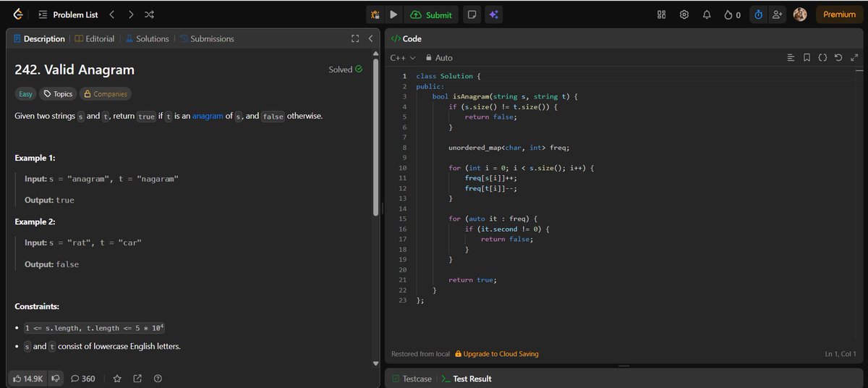Switch to the Solutions tab
Screen dimensions: 868x388
(x=147, y=38)
